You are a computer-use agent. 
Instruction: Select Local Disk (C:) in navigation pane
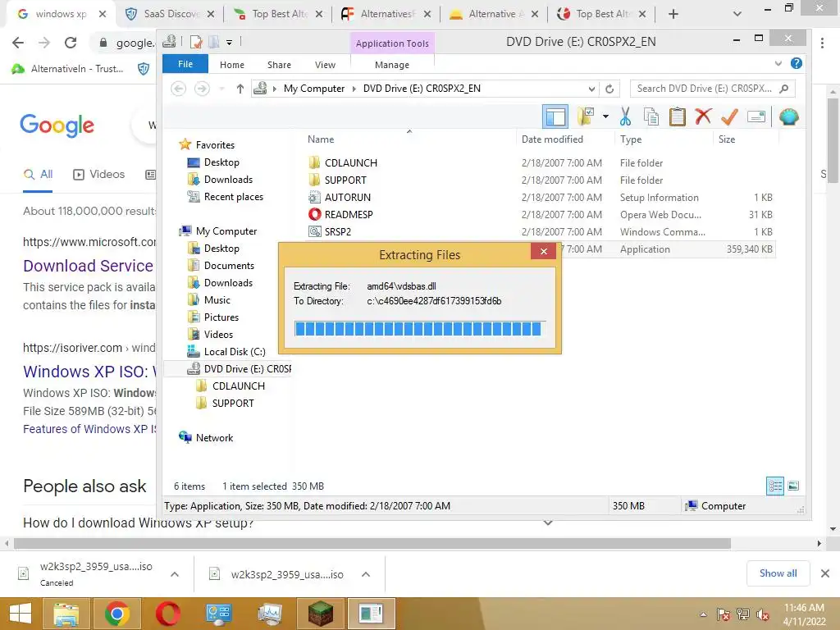tap(234, 351)
